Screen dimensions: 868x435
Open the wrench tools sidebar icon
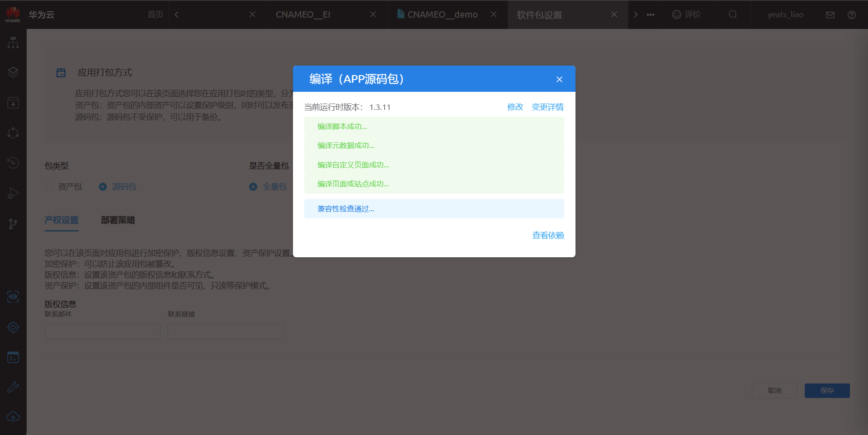(x=13, y=387)
